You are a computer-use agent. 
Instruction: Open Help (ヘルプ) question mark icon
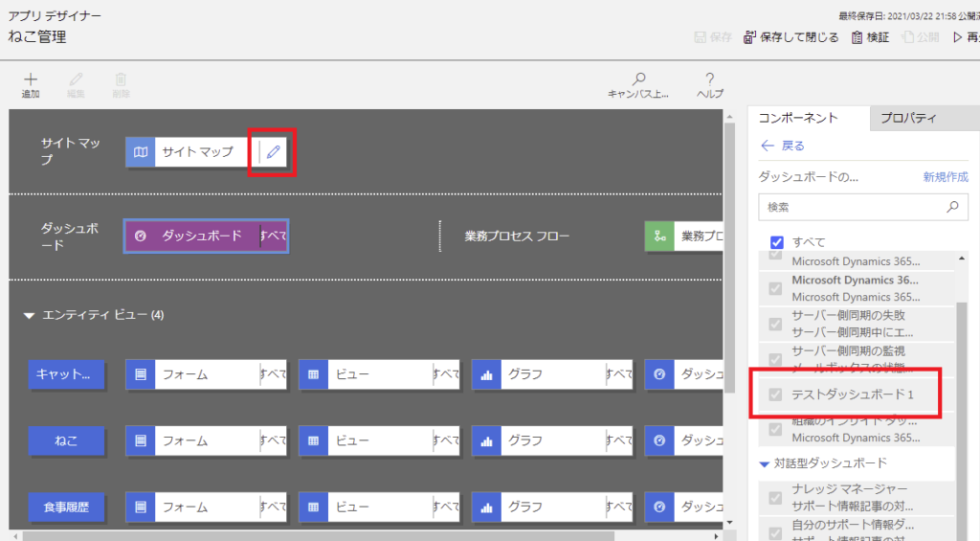[709, 79]
